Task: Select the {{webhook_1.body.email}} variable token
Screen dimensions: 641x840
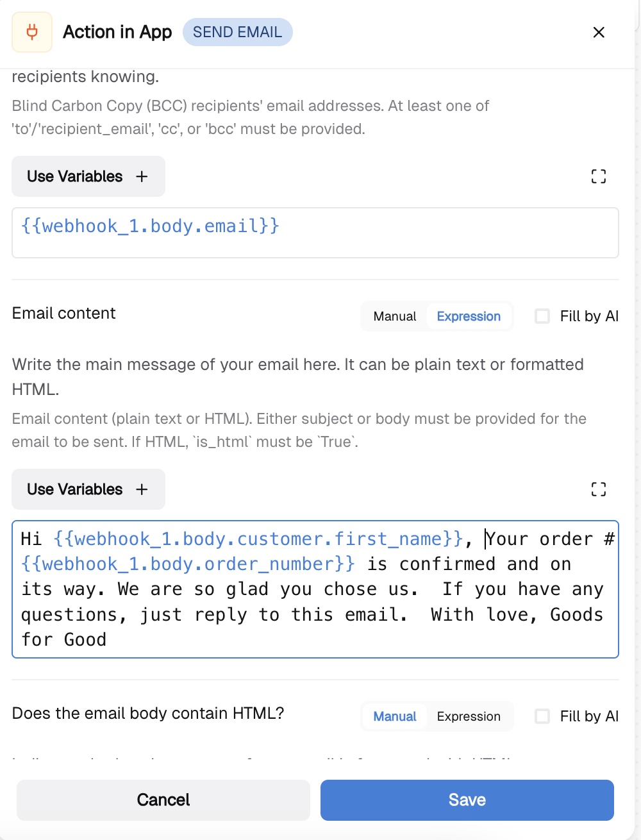Action: pyautogui.click(x=150, y=226)
